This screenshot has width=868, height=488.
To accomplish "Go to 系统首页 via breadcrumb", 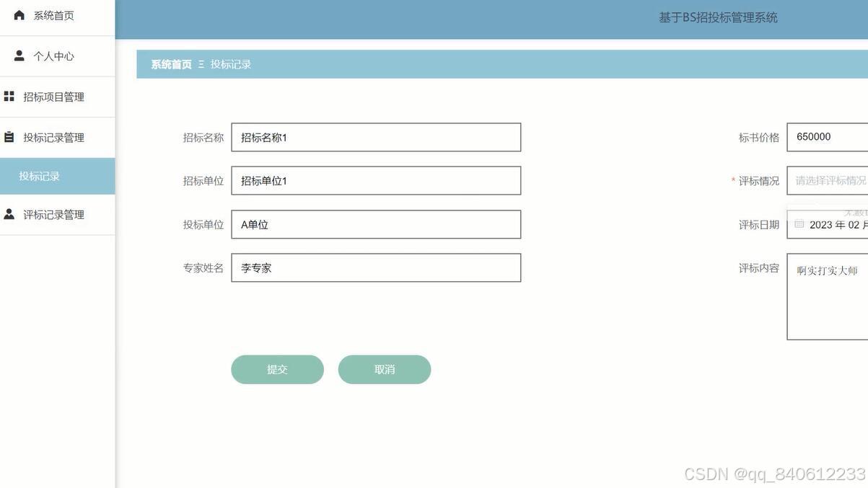I will tap(171, 64).
